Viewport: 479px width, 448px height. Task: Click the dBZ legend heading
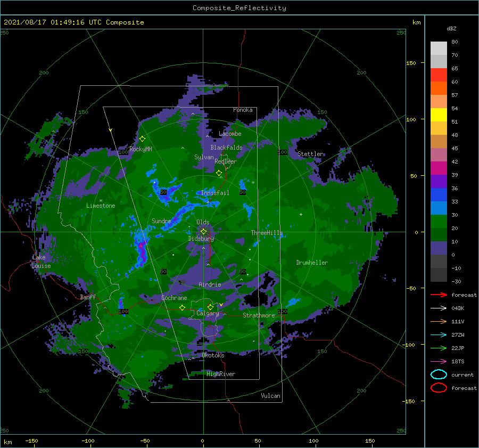tap(451, 28)
